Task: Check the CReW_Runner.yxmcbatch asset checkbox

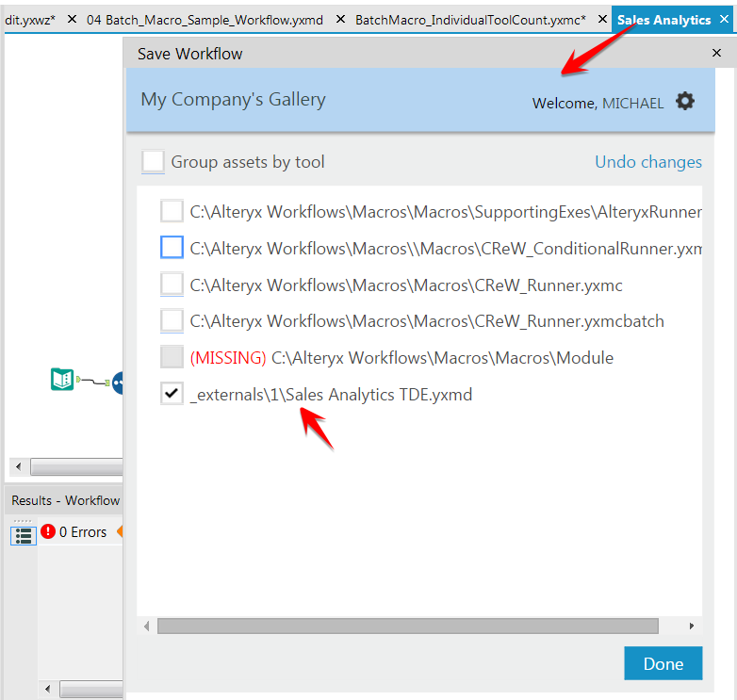Action: (172, 321)
